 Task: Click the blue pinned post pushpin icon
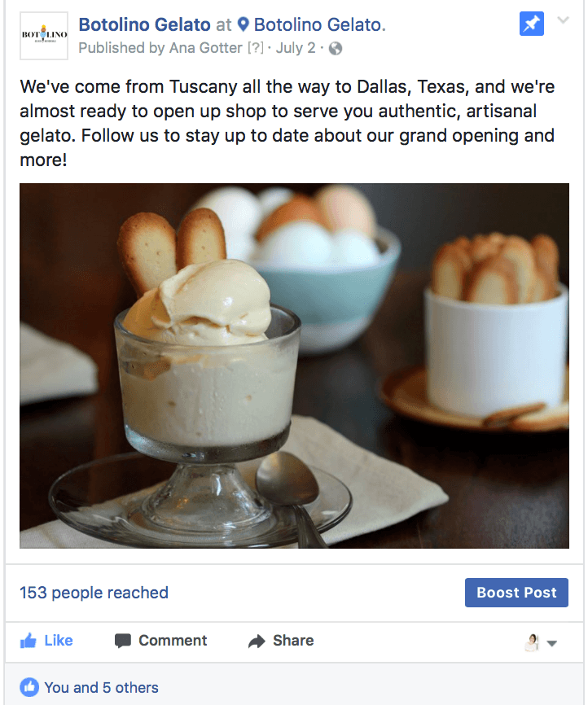[531, 24]
